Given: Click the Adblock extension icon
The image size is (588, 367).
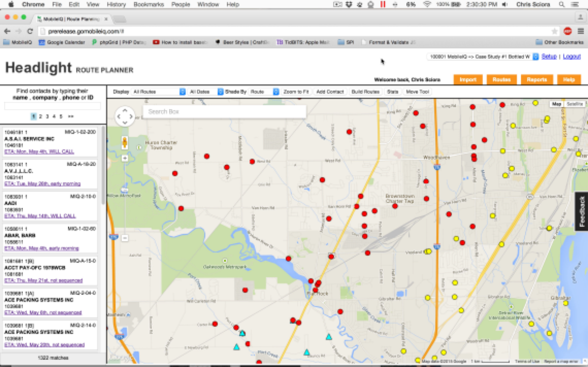Looking at the screenshot, I should click(x=568, y=31).
